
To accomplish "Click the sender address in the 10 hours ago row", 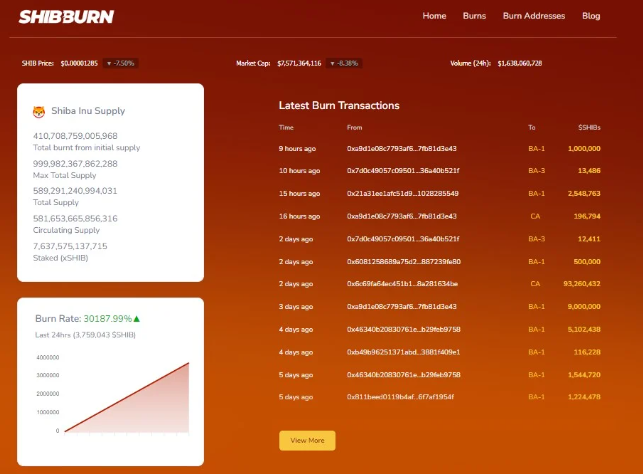I will [x=403, y=170].
